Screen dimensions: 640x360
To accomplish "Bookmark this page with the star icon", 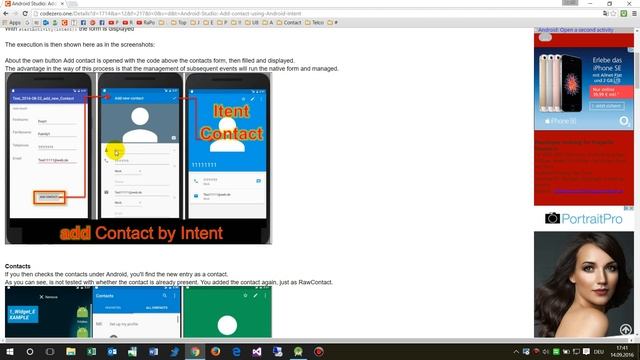I will click(x=613, y=13).
